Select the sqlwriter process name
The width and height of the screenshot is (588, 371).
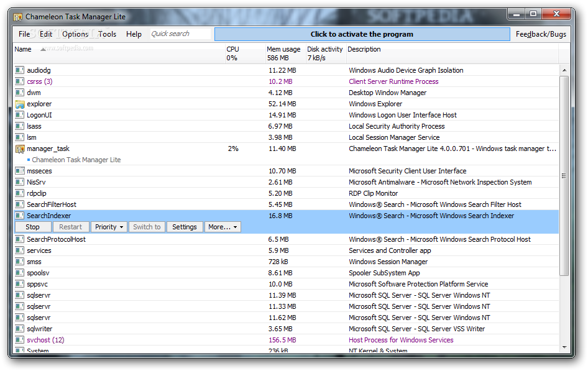coord(39,329)
